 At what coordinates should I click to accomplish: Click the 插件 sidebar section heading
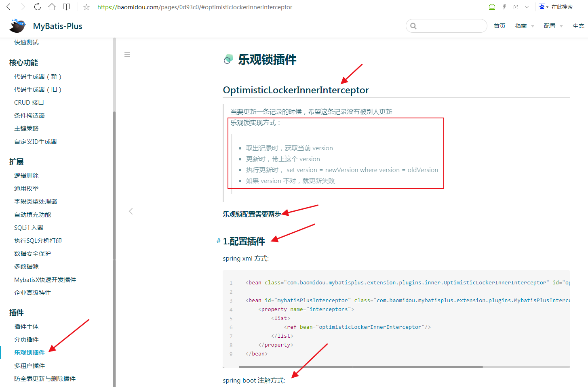point(17,313)
